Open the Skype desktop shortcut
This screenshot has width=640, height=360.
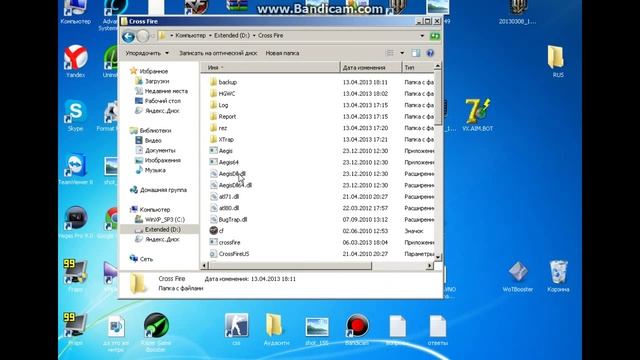click(76, 115)
